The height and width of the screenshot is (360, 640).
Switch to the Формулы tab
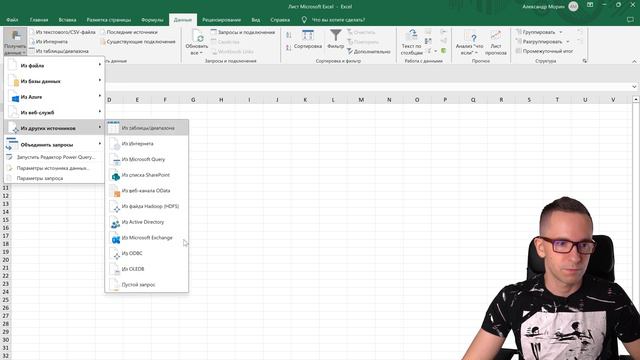[152, 20]
